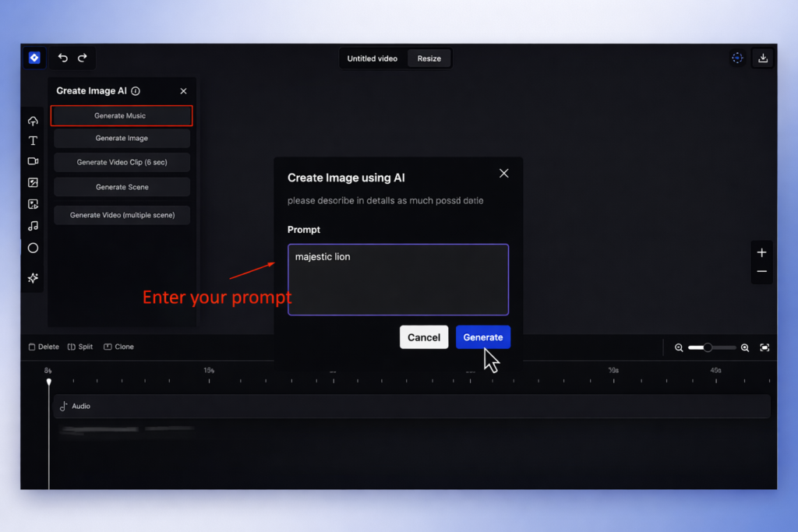Click the download export icon
Viewport: 798px width, 532px height.
[763, 58]
